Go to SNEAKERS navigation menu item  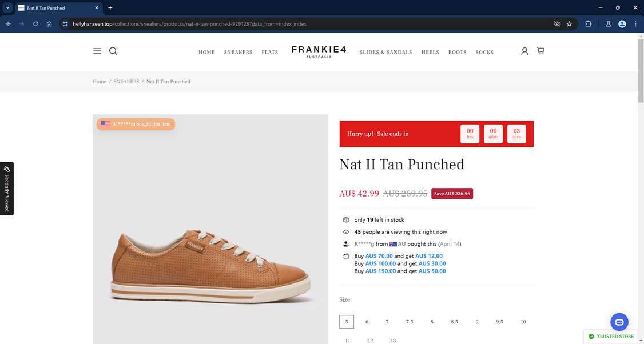pos(238,52)
